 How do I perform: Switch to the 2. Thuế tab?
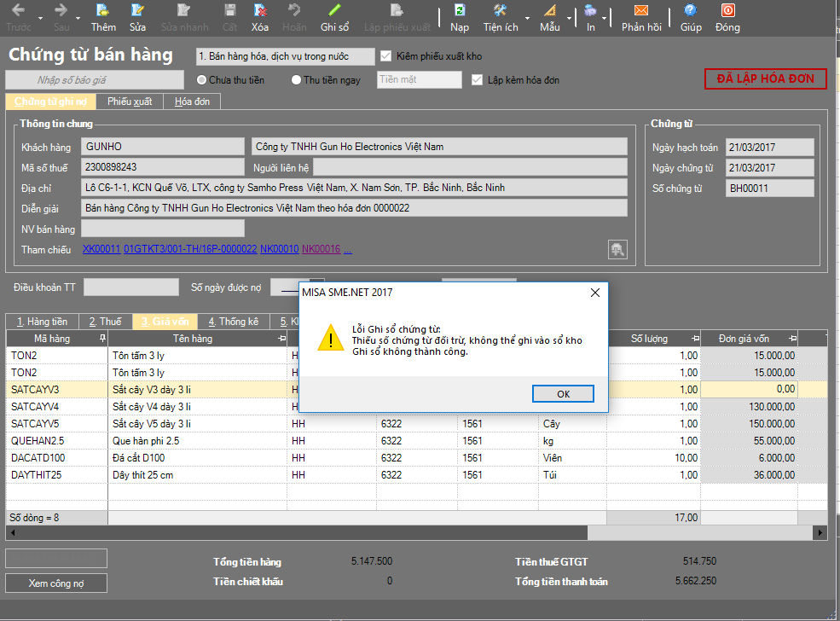point(106,322)
